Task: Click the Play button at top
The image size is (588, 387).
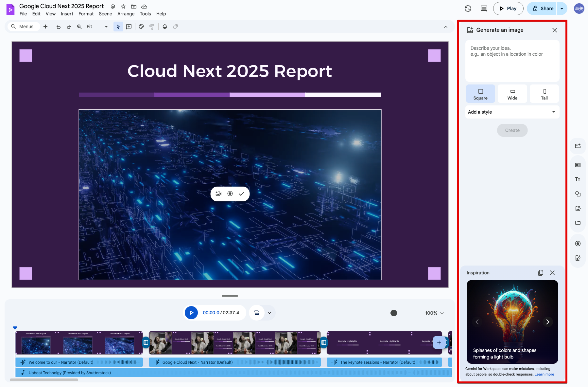Action: (x=508, y=9)
